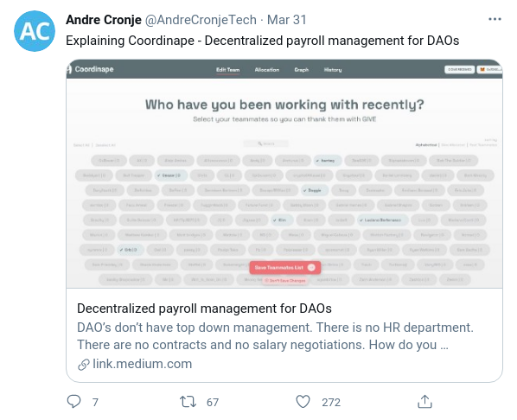Open Andre Cronje profile name
The width and height of the screenshot is (517, 420).
[104, 20]
